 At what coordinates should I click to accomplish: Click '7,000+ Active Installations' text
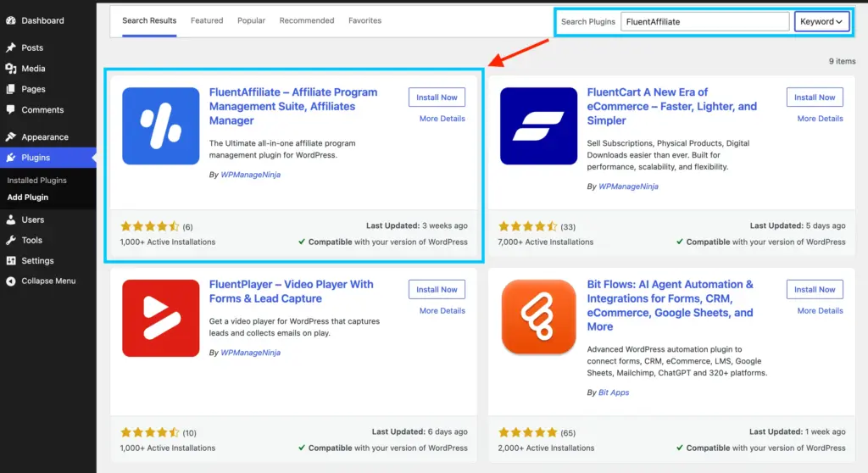pos(545,242)
